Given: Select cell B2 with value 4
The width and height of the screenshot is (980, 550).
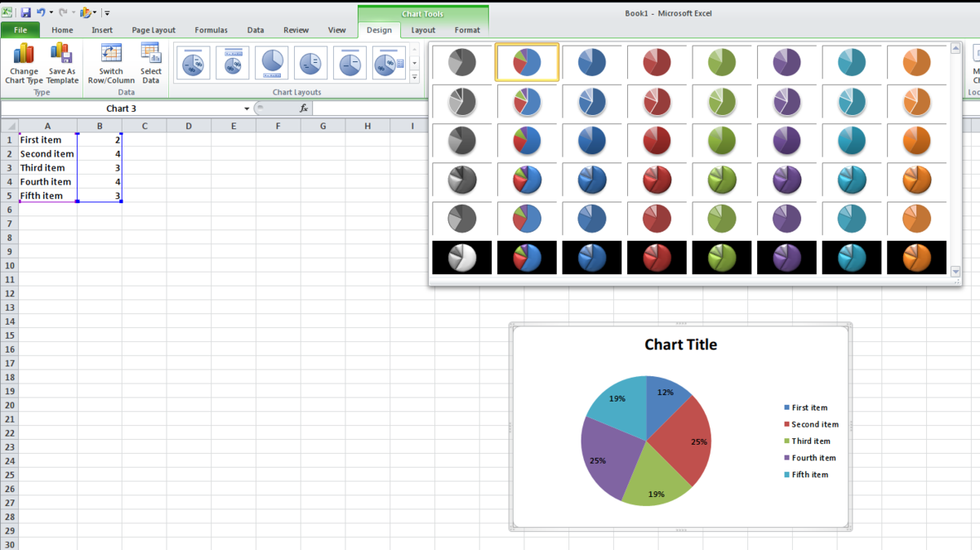Looking at the screenshot, I should pos(100,153).
